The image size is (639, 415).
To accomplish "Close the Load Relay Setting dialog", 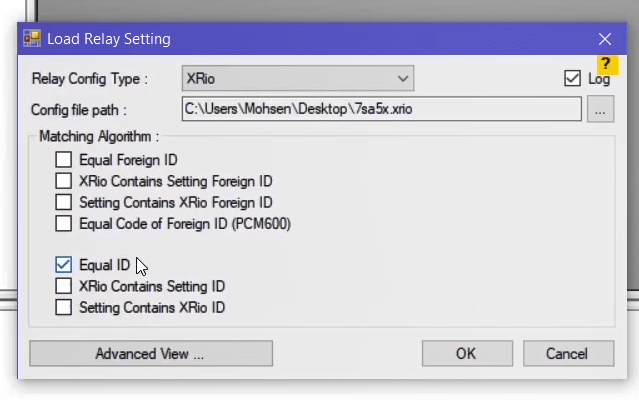I will (604, 39).
